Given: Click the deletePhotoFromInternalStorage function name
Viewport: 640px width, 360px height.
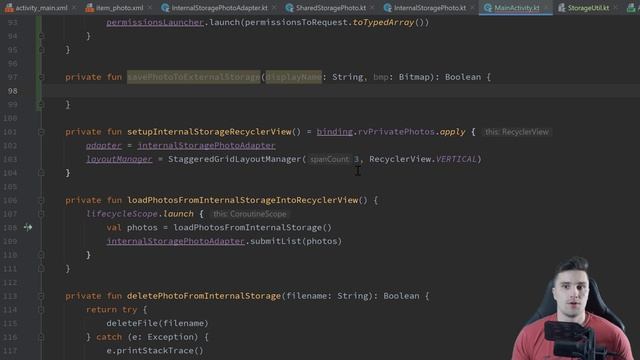Looking at the screenshot, I should tap(204, 296).
